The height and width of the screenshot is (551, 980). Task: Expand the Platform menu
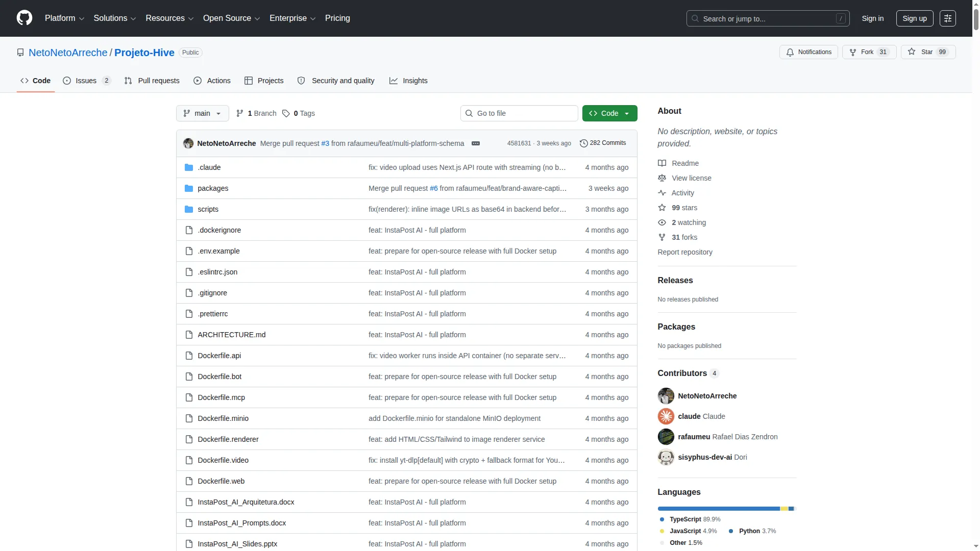point(64,18)
